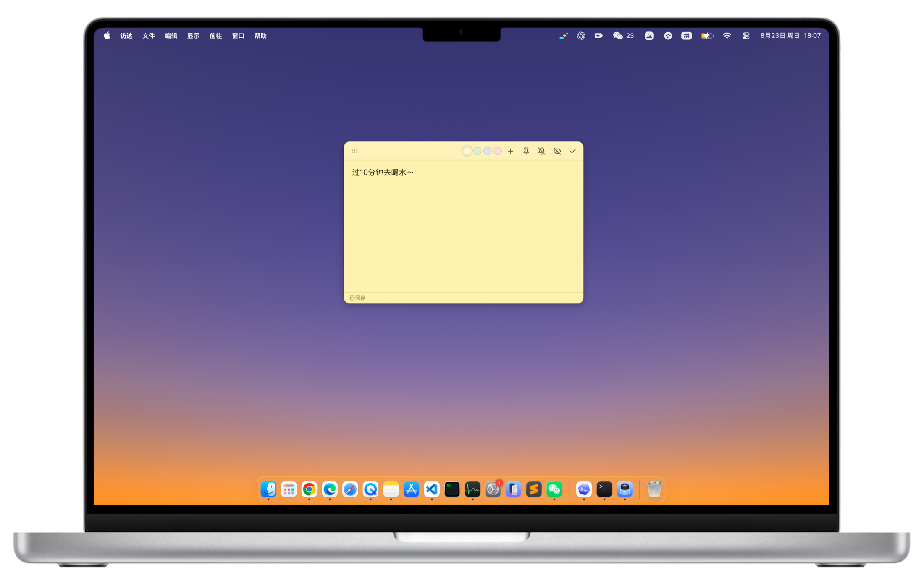Choose the green note color

click(x=477, y=151)
